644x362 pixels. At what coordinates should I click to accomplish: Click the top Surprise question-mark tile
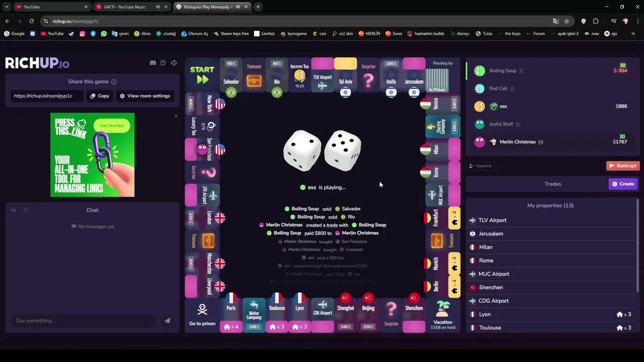tap(368, 75)
